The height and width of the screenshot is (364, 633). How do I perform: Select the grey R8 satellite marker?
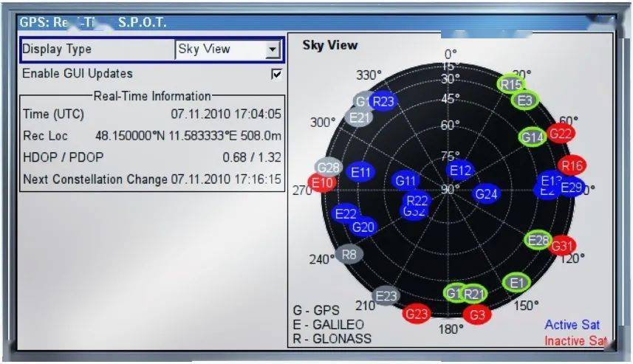pyautogui.click(x=349, y=255)
